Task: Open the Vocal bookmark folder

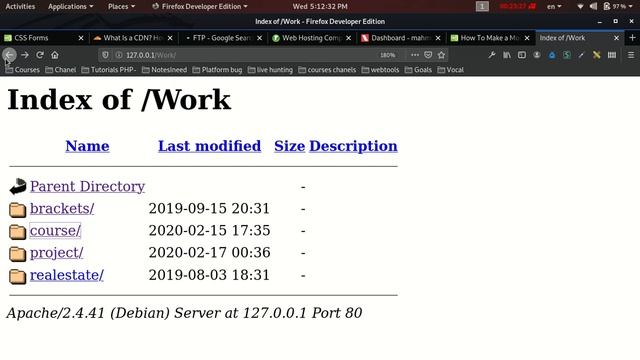Action: tap(451, 70)
